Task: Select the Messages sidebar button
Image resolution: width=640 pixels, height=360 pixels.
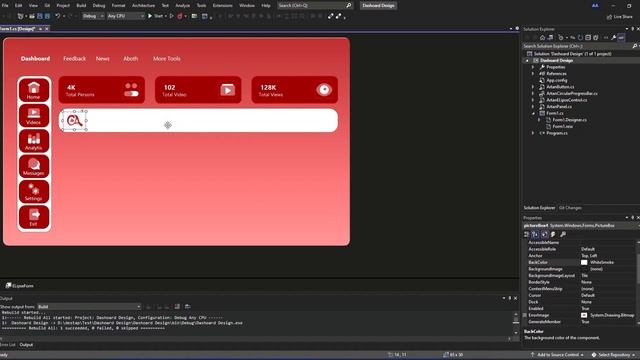Action: [34, 167]
